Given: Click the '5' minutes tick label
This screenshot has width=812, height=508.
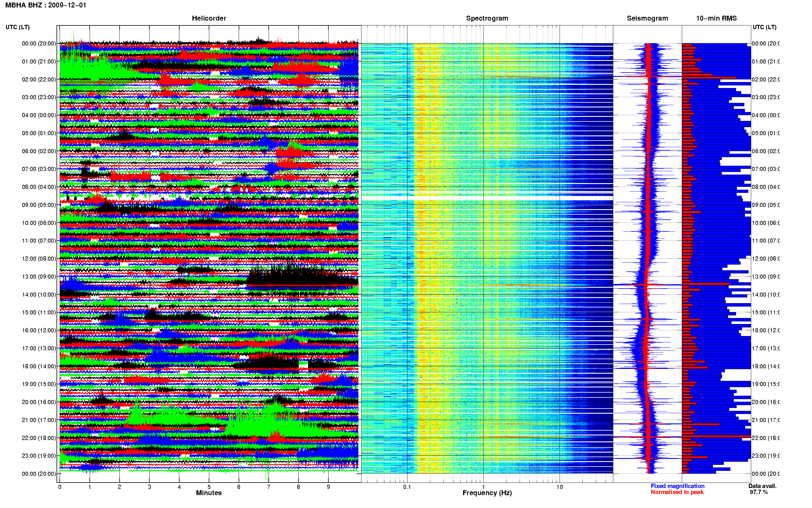Looking at the screenshot, I should 209,487.
